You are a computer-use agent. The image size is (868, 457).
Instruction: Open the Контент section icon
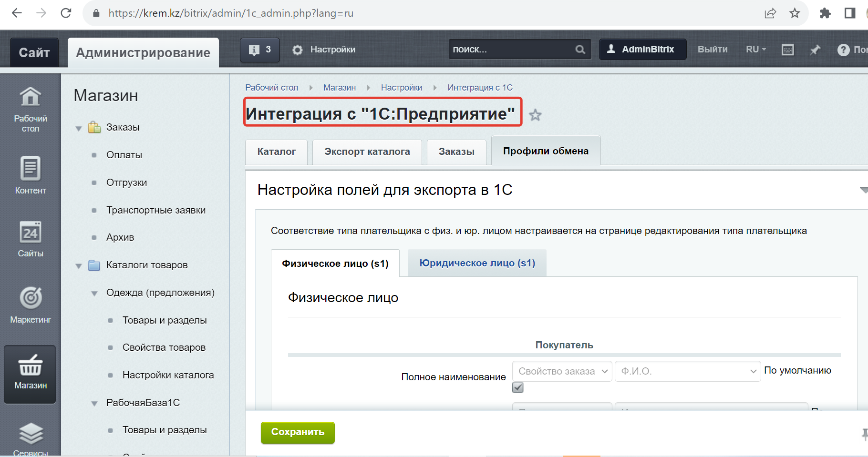coord(31,175)
